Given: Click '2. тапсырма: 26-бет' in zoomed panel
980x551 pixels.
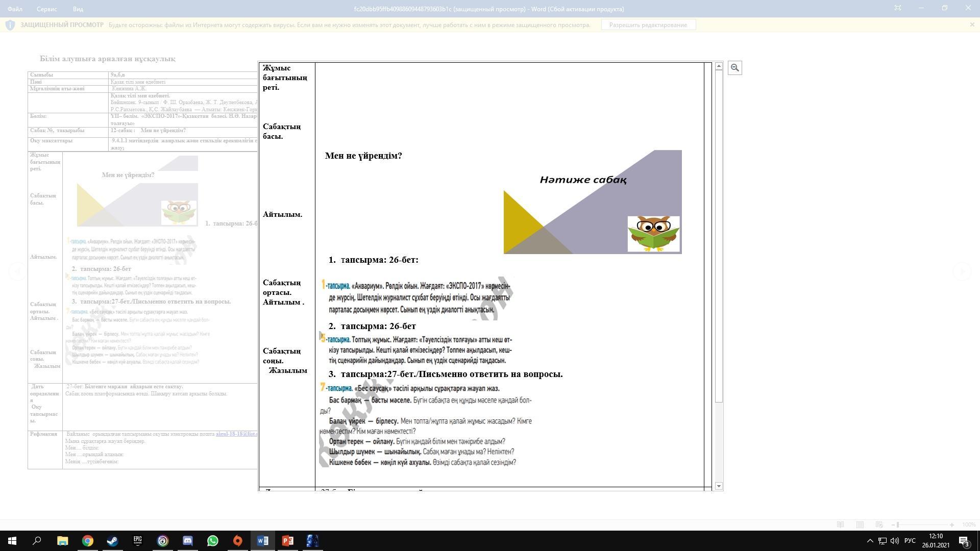Looking at the screenshot, I should (x=372, y=326).
